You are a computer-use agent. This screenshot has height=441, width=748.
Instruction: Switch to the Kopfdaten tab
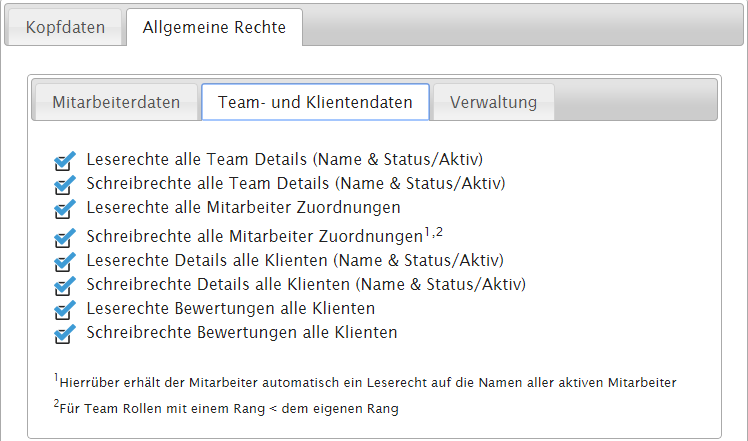(65, 27)
